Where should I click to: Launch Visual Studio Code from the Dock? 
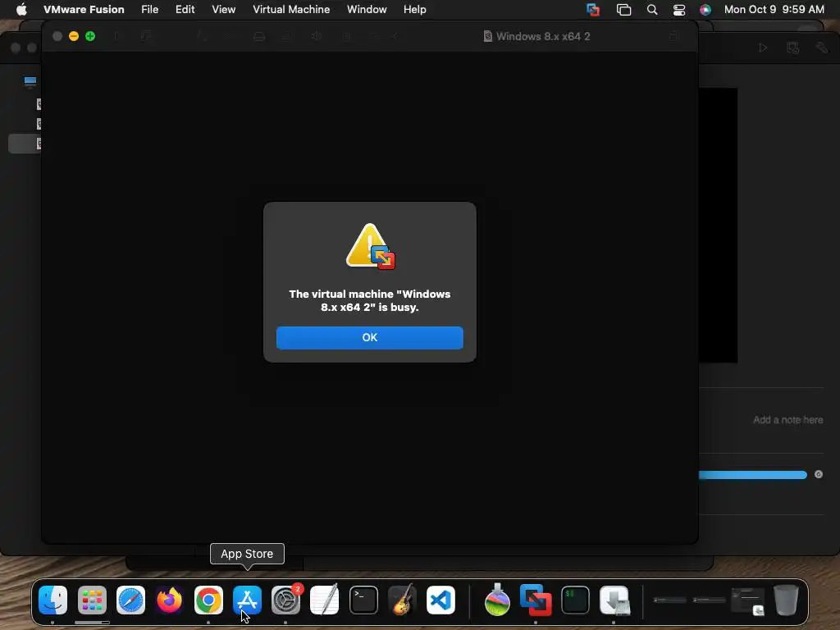[x=441, y=600]
